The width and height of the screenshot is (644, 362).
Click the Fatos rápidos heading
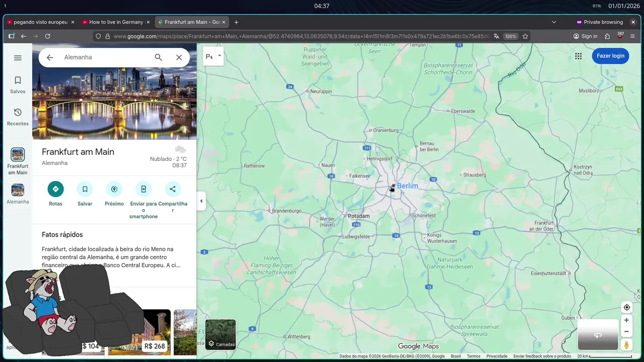tap(62, 235)
